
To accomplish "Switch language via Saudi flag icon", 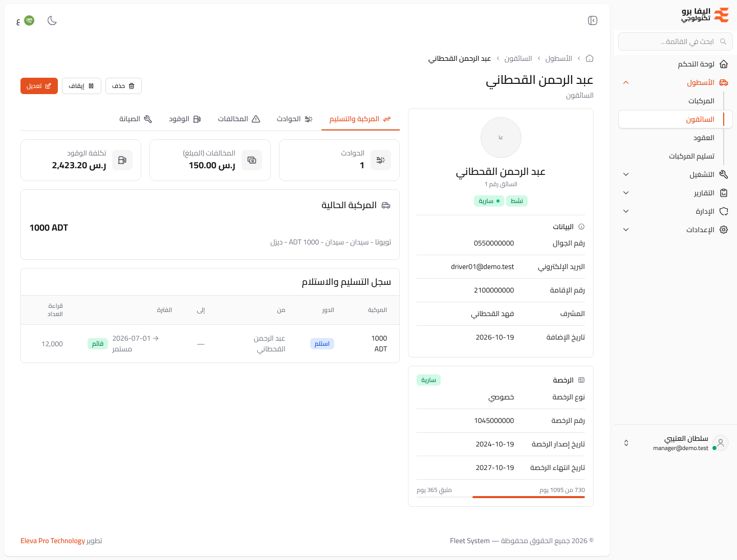I will (x=29, y=20).
